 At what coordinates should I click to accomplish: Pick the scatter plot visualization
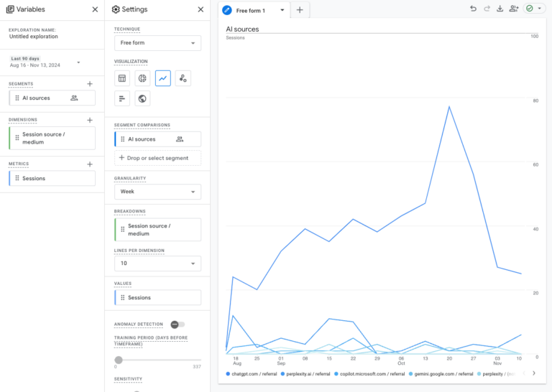183,78
